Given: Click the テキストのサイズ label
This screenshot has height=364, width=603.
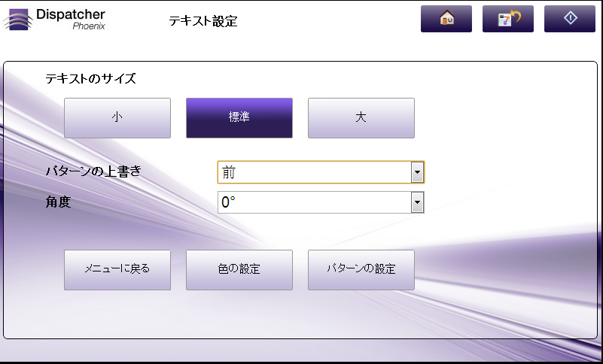Looking at the screenshot, I should (x=91, y=79).
